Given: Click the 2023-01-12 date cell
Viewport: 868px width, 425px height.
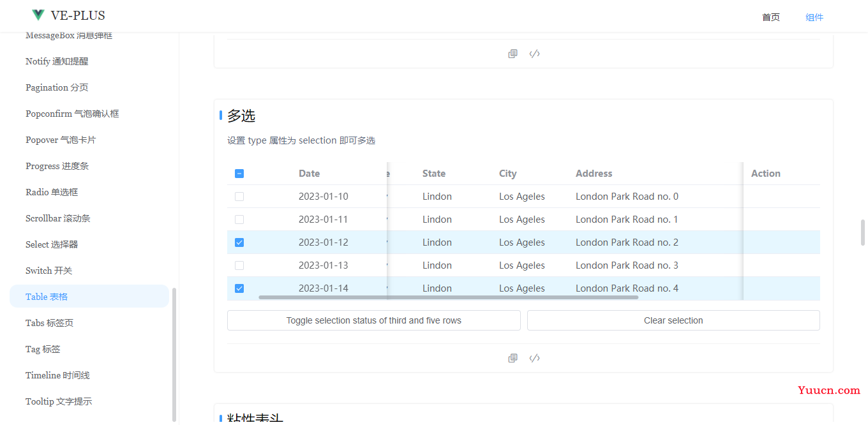Looking at the screenshot, I should pos(324,242).
